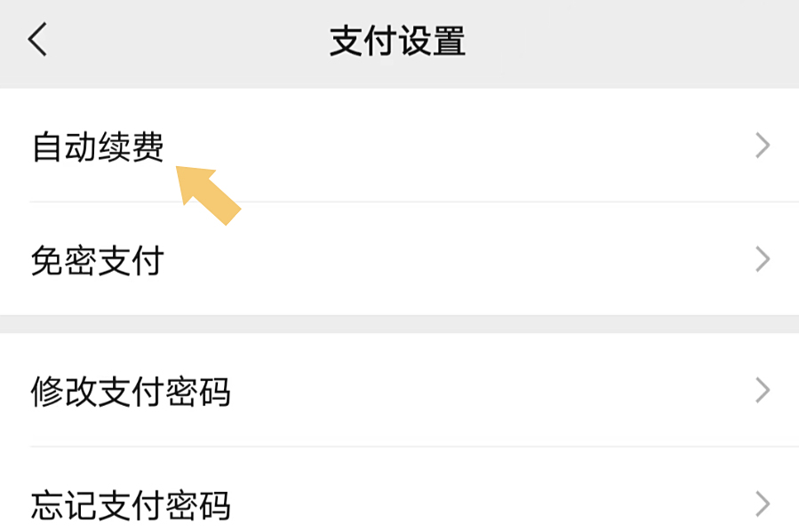The height and width of the screenshot is (532, 799).
Task: Go back from 支付设置 screen
Action: click(37, 39)
